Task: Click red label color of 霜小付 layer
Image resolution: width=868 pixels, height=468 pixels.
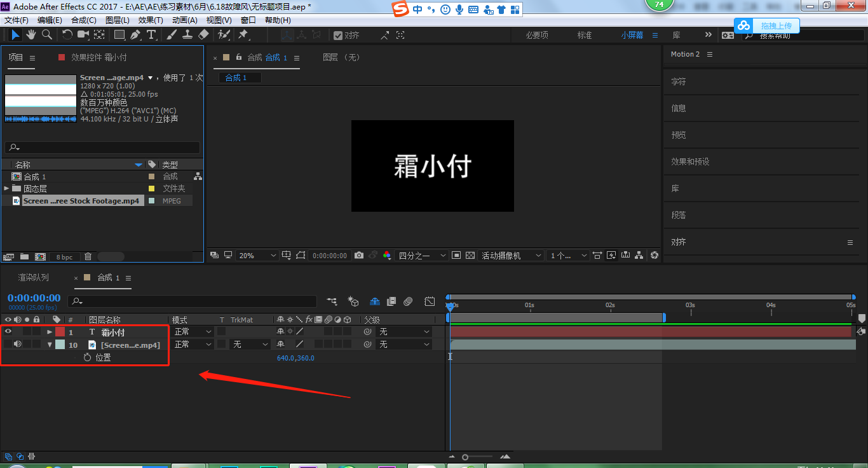Action: point(60,331)
